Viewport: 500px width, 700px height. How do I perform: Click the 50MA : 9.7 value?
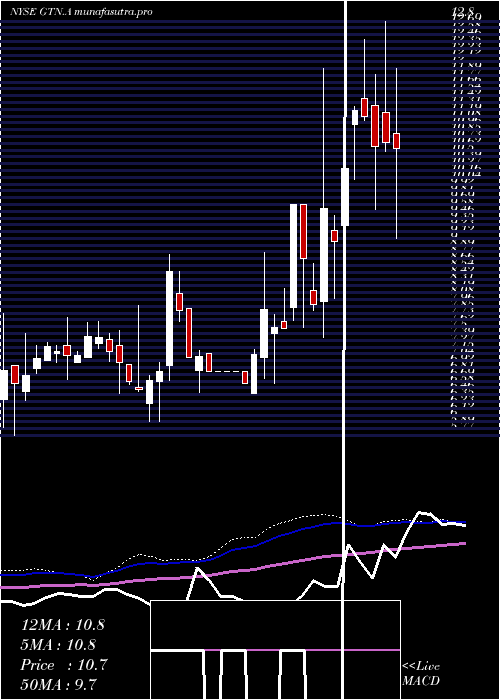click(x=59, y=684)
